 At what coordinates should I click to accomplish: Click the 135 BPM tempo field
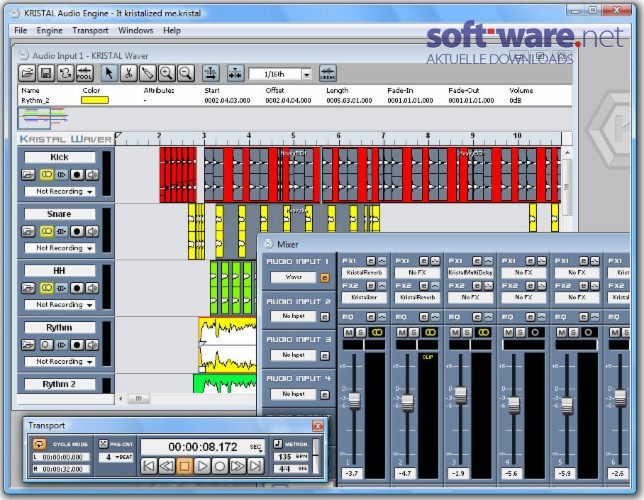coord(290,457)
